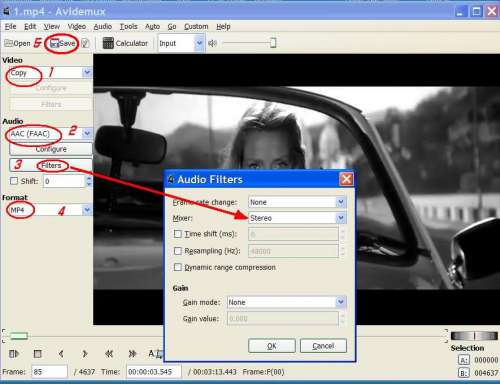This screenshot has width=500, height=384.
Task: Click the Stop button in playback controls
Action: click(x=38, y=353)
